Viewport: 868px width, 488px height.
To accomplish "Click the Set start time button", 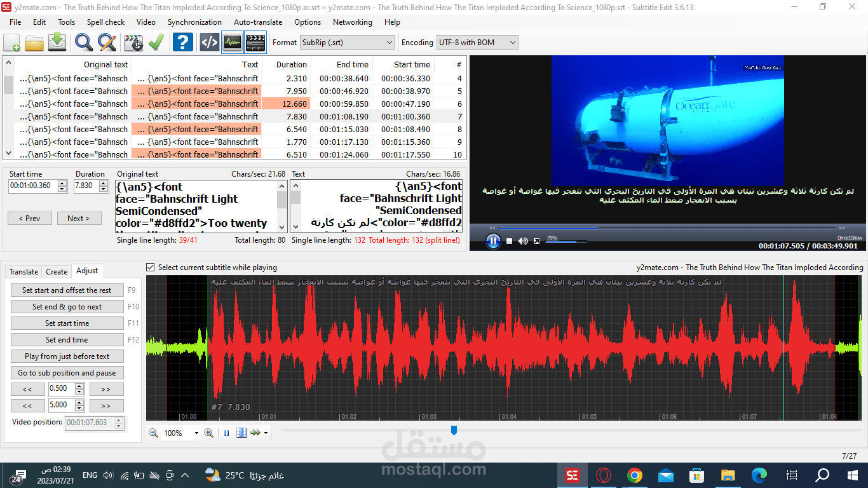I will coord(67,323).
